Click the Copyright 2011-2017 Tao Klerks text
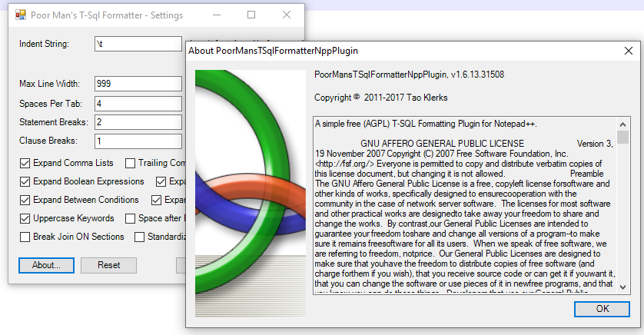 (x=380, y=98)
